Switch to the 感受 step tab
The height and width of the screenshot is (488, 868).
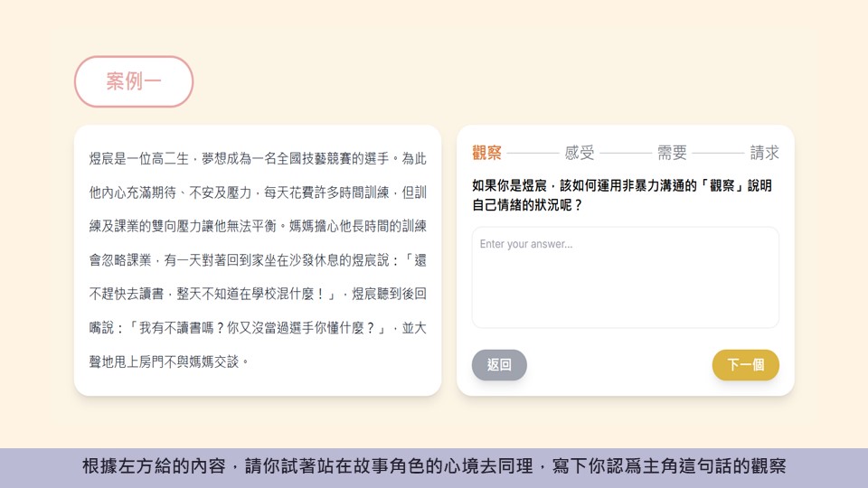click(580, 153)
